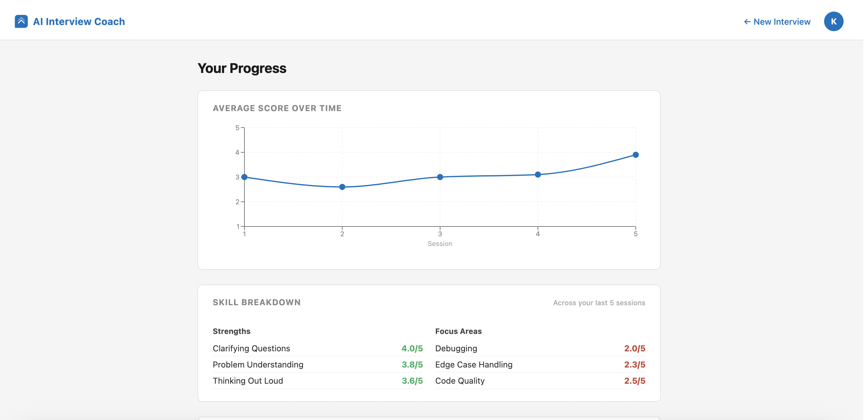
Task: Click the Problem Understanding skill row
Action: pyautogui.click(x=318, y=364)
